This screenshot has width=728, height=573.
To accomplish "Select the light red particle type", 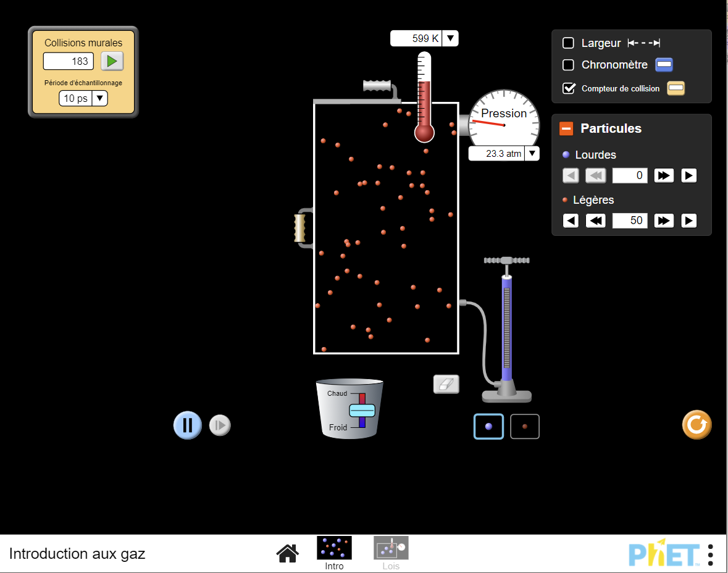I will click(x=525, y=426).
